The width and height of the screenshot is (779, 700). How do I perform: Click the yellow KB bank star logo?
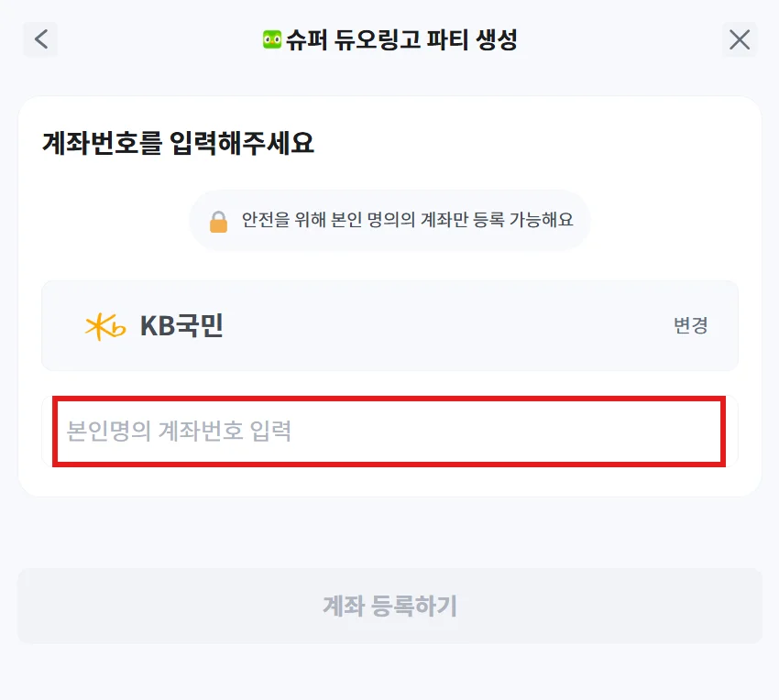[x=104, y=326]
